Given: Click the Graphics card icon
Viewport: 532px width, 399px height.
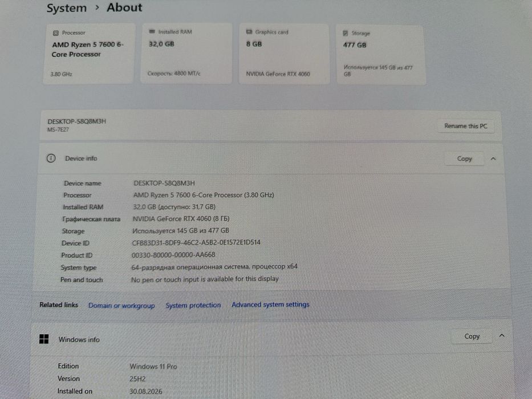Looking at the screenshot, I should click(249, 31).
